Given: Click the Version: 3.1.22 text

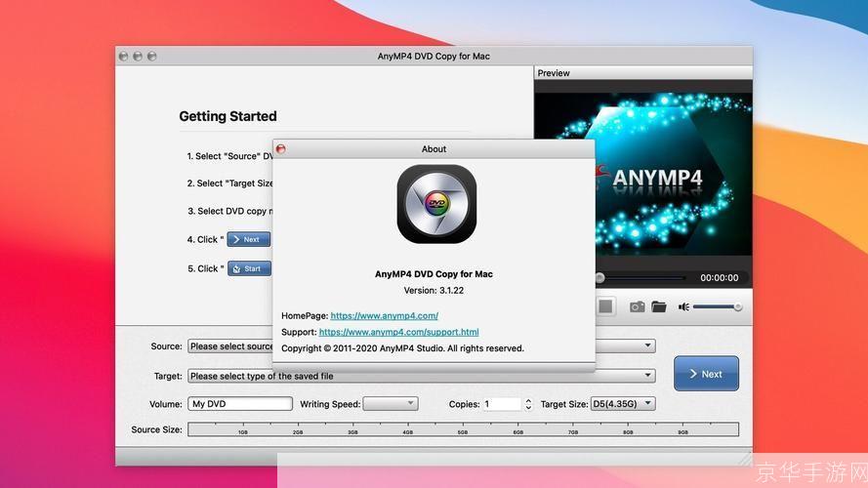Looking at the screenshot, I should tap(434, 291).
